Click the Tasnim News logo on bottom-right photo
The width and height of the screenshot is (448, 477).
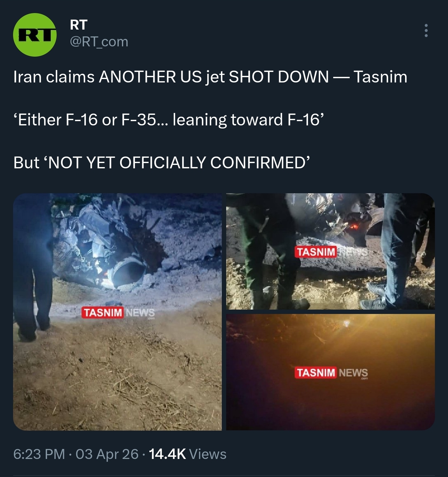331,372
